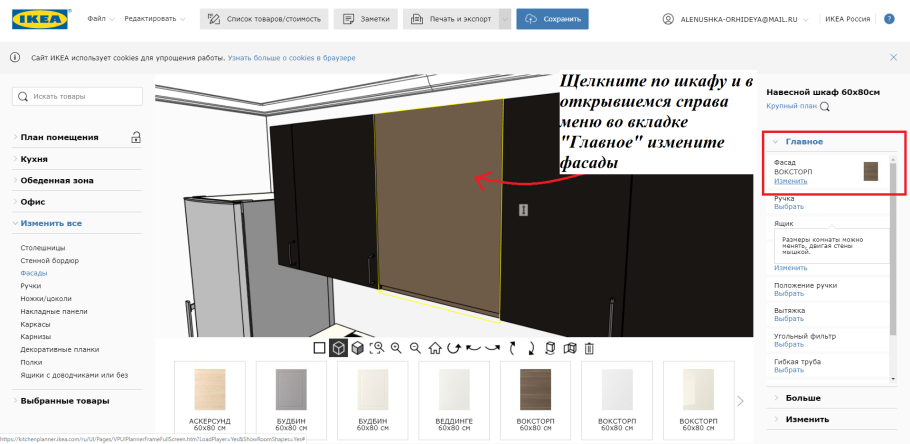The height and width of the screenshot is (444, 910).
Task: Toggle the room plan padlock
Action: pos(136,137)
